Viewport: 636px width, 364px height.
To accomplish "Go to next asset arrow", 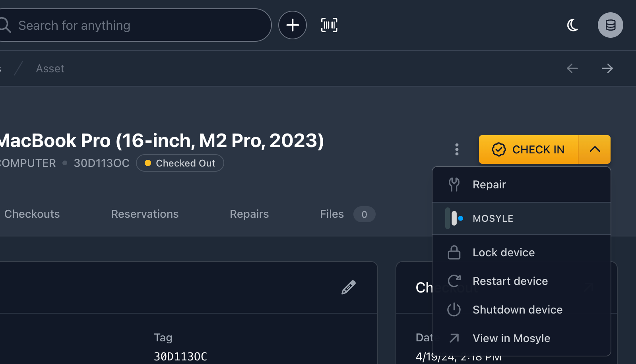I will [607, 68].
